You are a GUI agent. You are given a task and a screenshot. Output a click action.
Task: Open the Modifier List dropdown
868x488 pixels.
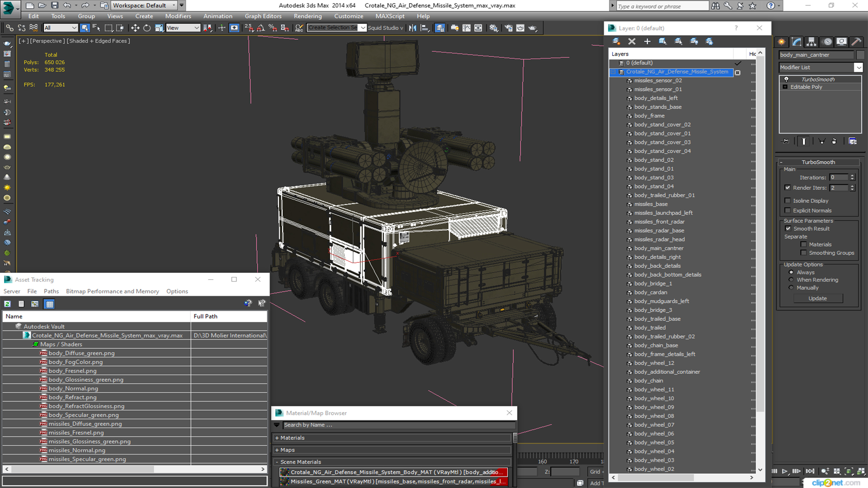pos(858,67)
